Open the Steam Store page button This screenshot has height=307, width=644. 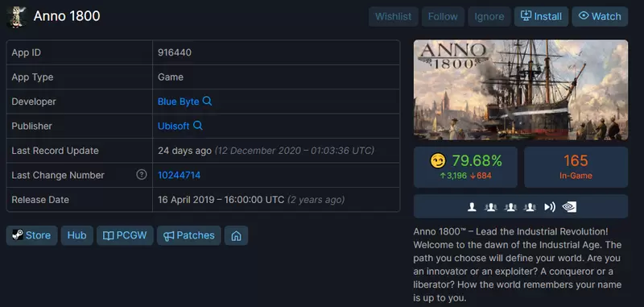pyautogui.click(x=31, y=235)
